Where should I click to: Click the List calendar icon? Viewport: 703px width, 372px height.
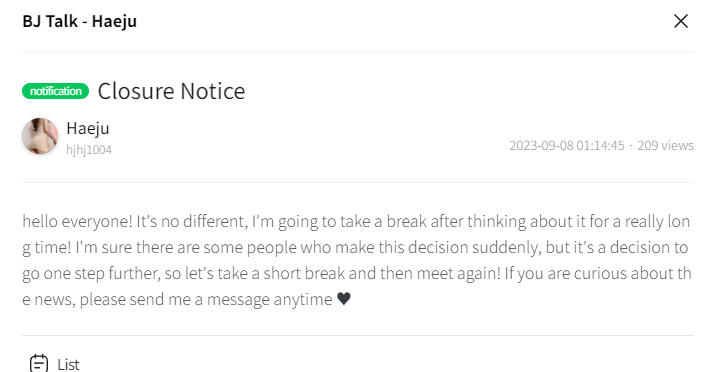tap(39, 363)
